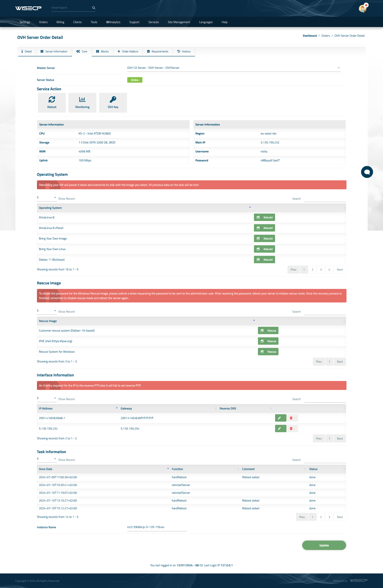Screen dimensions: 383x588
Task: Rescue with Rescue System for Windows
Action: tap(268, 351)
